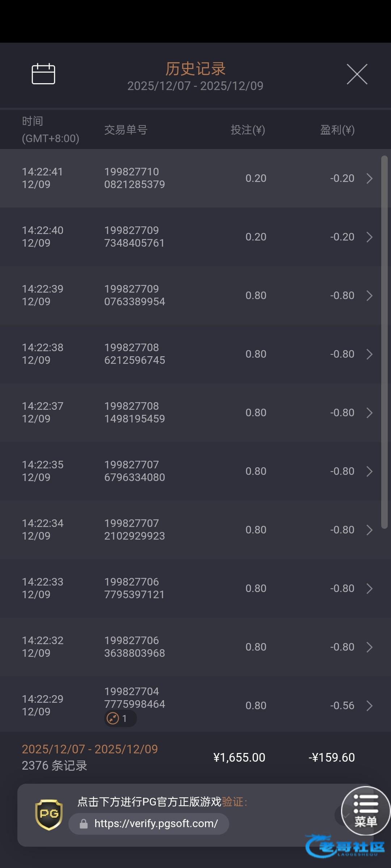This screenshot has width=391, height=868.
Task: Expand the 14:22:41 record chevron
Action: (369, 178)
